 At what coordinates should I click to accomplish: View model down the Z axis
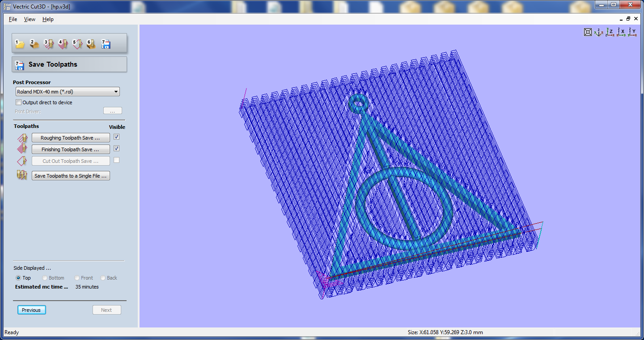pyautogui.click(x=610, y=32)
